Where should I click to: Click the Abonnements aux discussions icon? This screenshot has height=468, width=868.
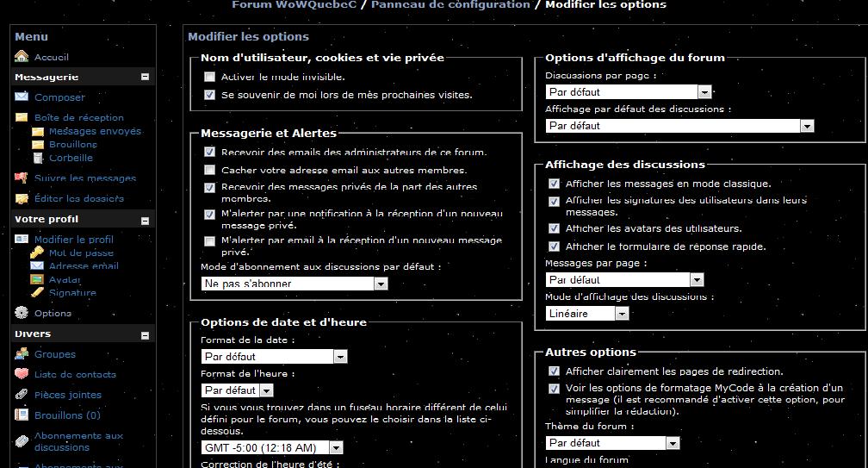(x=22, y=441)
